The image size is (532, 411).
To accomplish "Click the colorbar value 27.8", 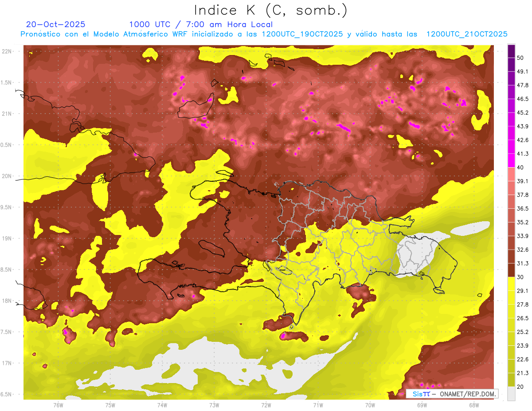I will [523, 304].
